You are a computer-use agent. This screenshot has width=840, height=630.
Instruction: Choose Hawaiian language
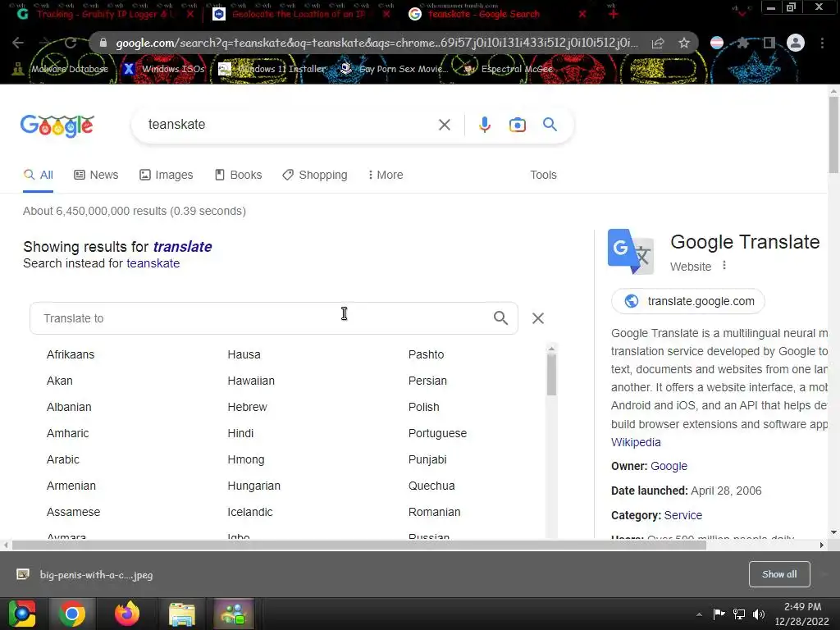click(x=251, y=381)
